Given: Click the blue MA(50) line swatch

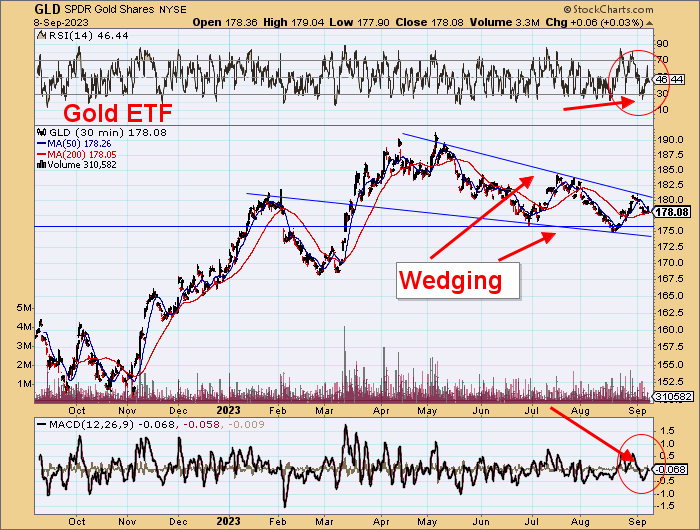Looking at the screenshot, I should [42, 144].
